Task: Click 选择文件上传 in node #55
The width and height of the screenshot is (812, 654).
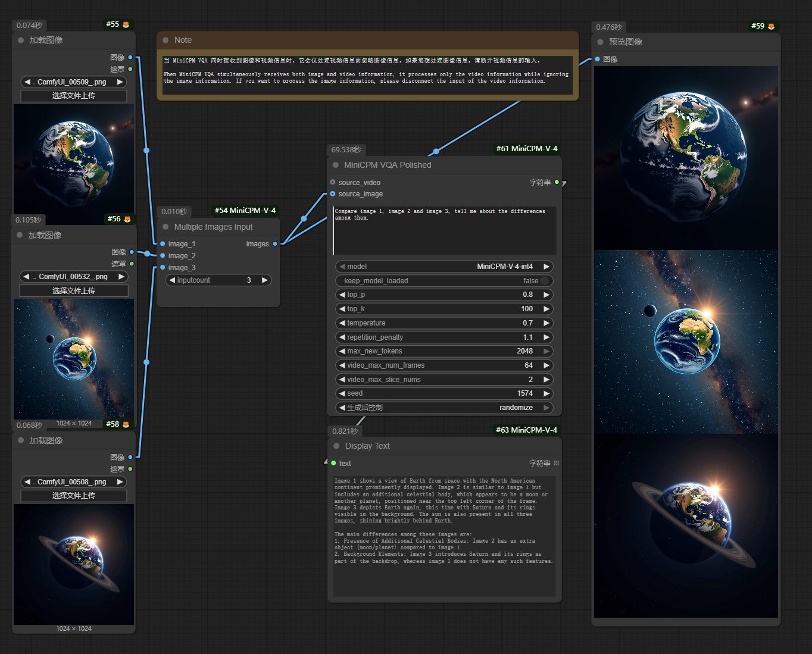Action: [74, 96]
